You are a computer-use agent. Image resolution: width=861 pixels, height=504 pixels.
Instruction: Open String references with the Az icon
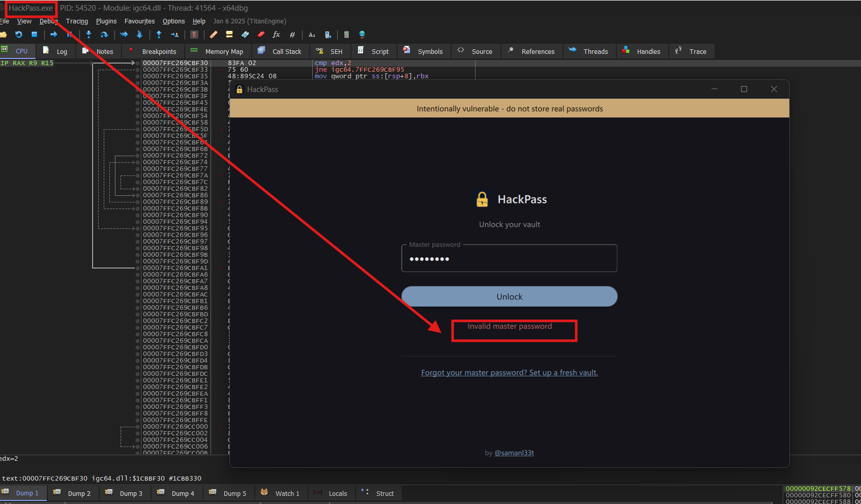(312, 35)
